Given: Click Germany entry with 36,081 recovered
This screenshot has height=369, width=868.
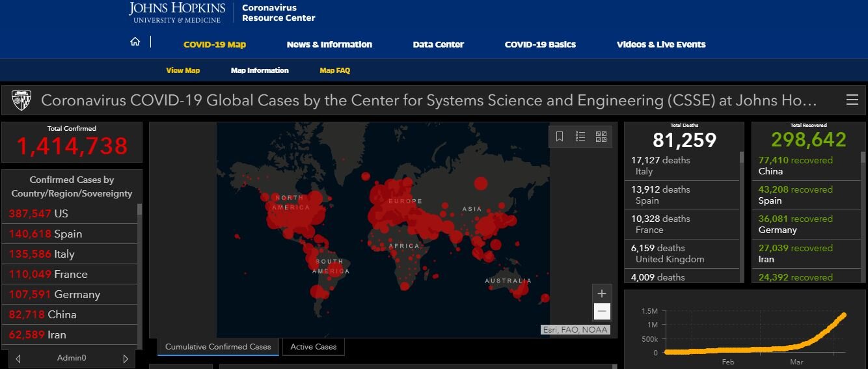Looking at the screenshot, I should click(807, 225).
